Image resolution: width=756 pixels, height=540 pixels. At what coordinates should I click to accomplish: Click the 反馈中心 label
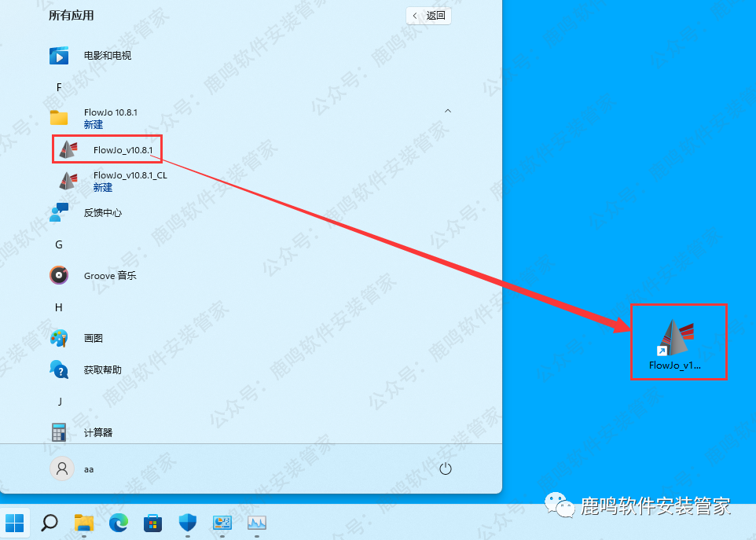point(103,213)
